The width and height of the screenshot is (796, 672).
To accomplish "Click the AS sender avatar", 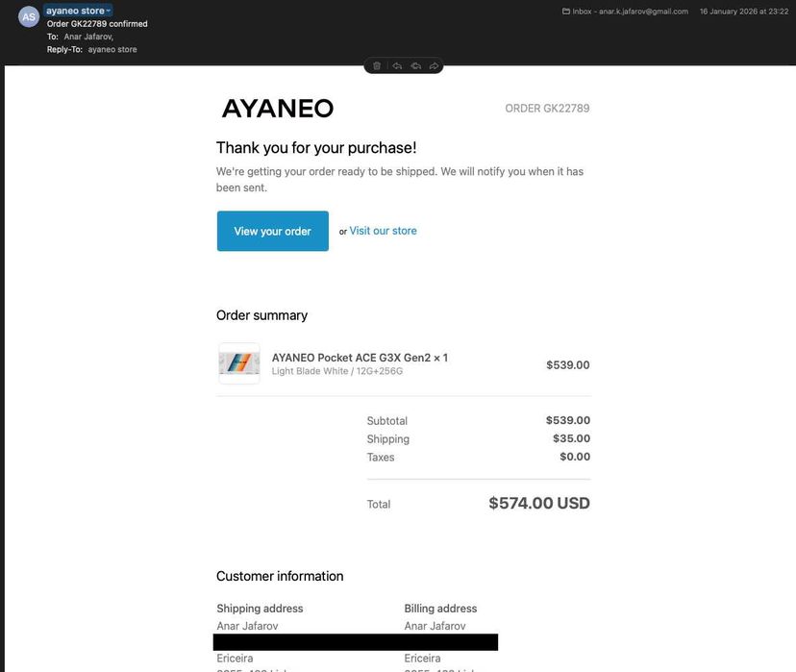I will point(29,16).
